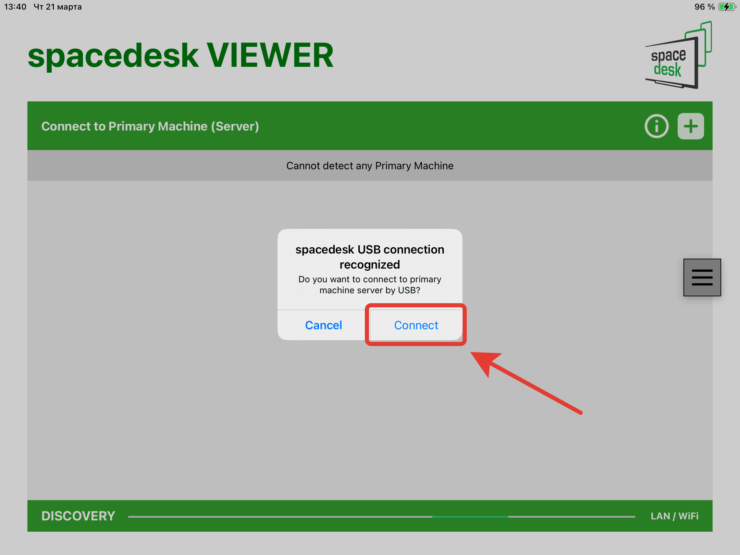Open the info icon in green header
The height and width of the screenshot is (555, 740).
tap(656, 126)
